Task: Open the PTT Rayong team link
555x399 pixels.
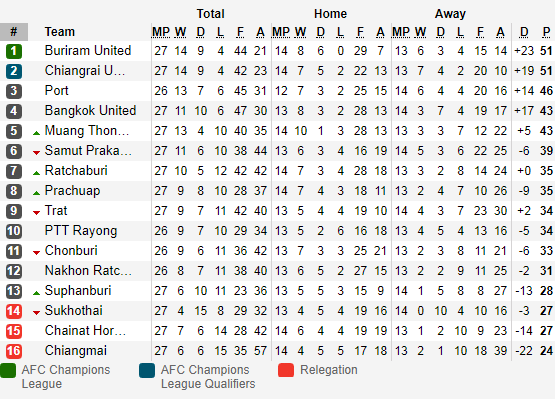Action: [81, 231]
